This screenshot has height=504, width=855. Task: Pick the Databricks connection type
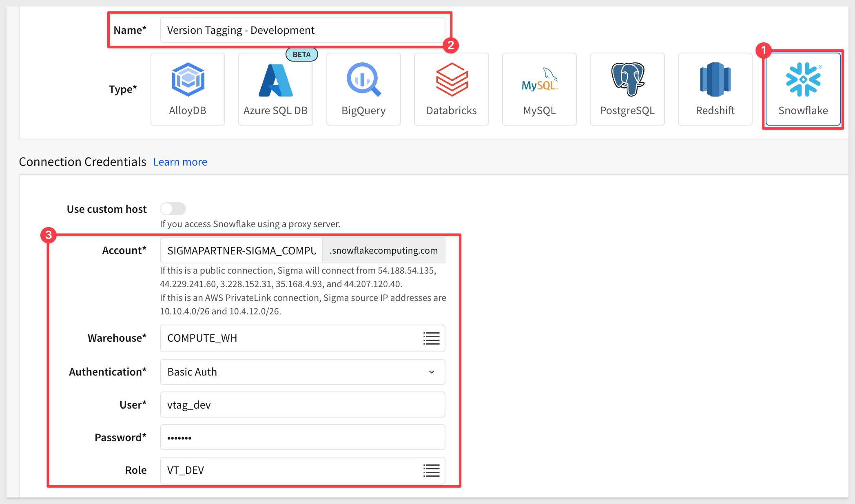tap(452, 89)
